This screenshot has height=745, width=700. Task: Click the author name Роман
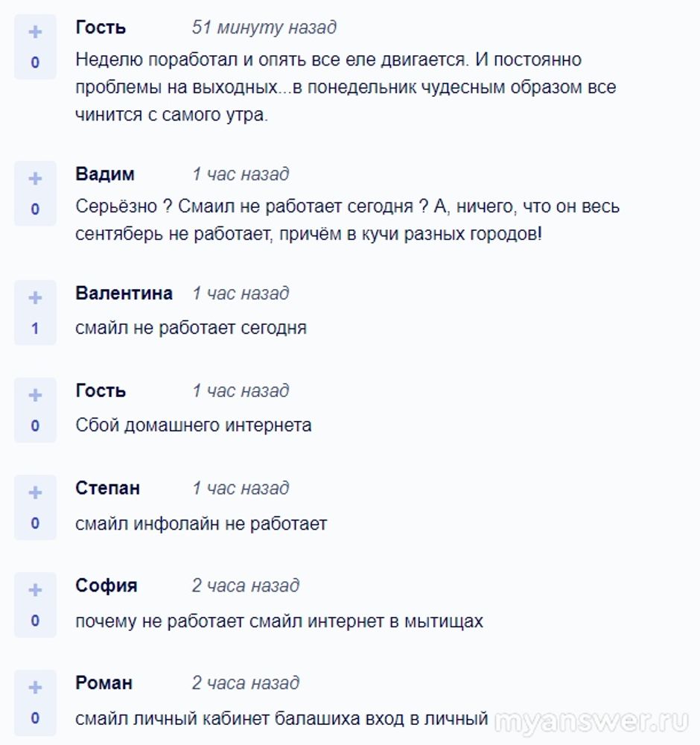[104, 683]
